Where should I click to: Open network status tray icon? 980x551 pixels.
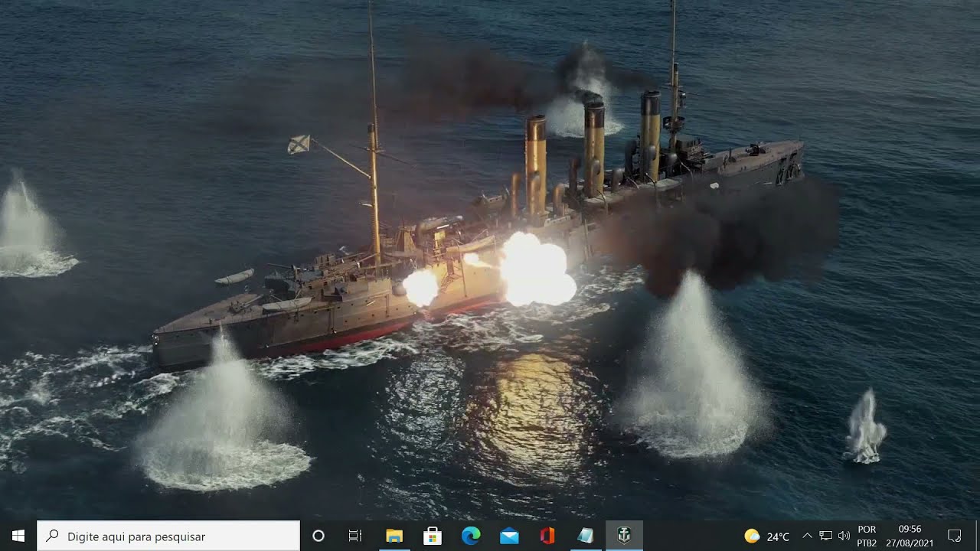click(x=825, y=536)
